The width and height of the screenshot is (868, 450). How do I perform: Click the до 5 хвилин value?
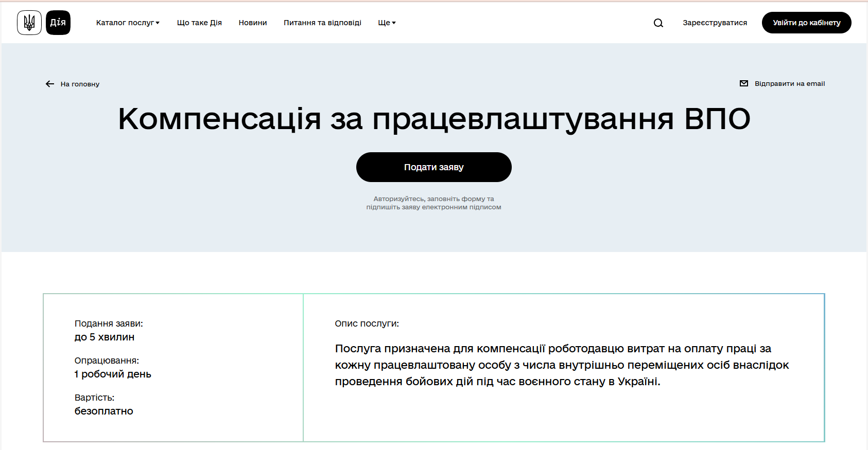(x=105, y=337)
